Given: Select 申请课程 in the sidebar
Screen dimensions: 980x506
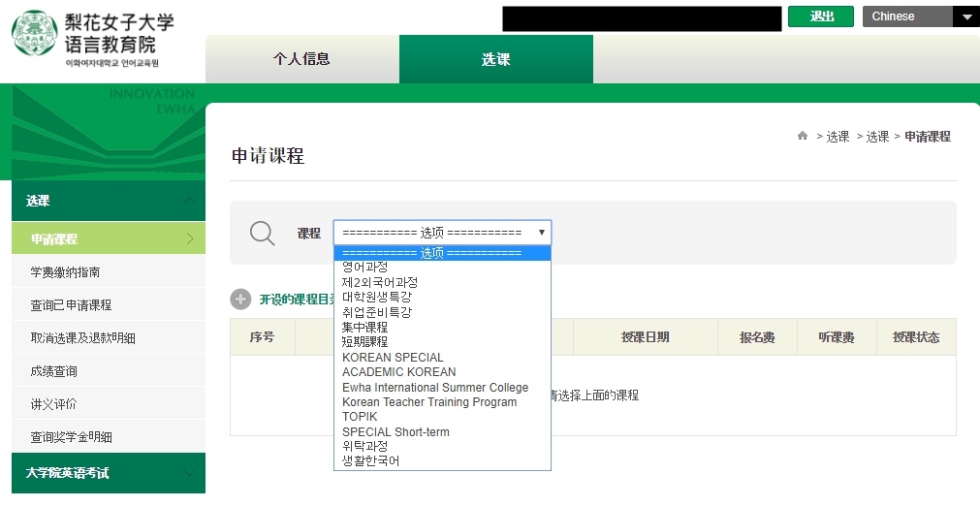Looking at the screenshot, I should pos(109,238).
